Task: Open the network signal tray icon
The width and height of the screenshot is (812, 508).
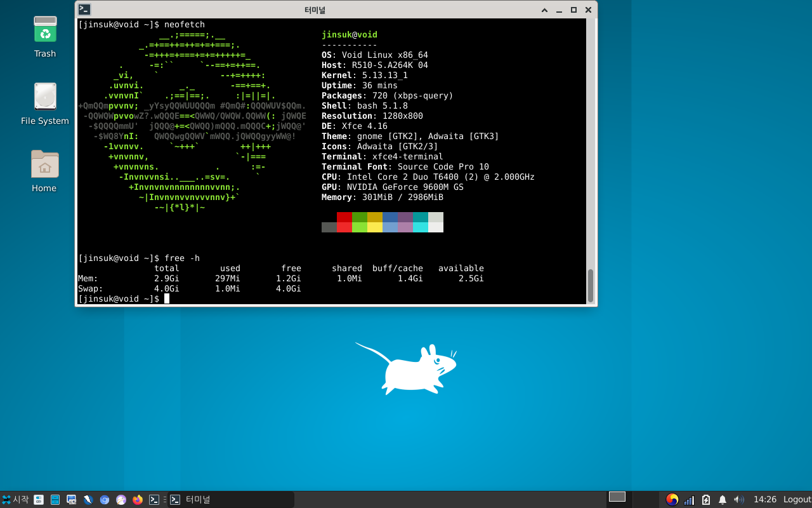Action: point(689,500)
